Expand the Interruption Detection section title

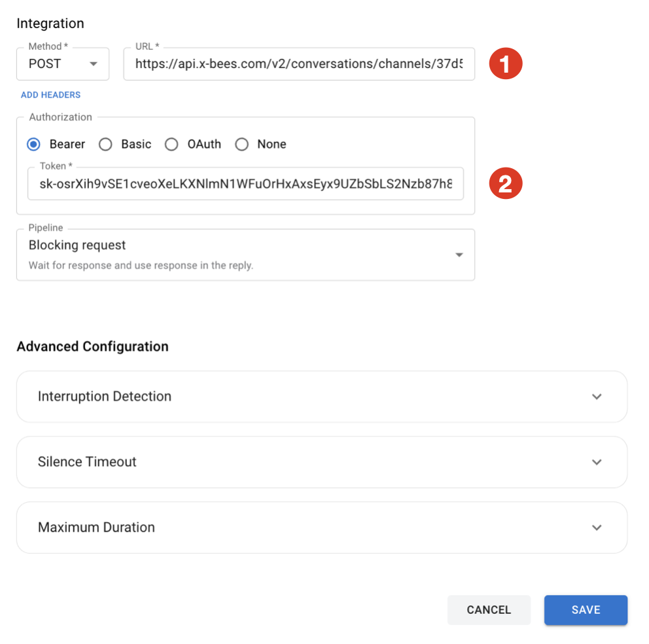point(105,397)
